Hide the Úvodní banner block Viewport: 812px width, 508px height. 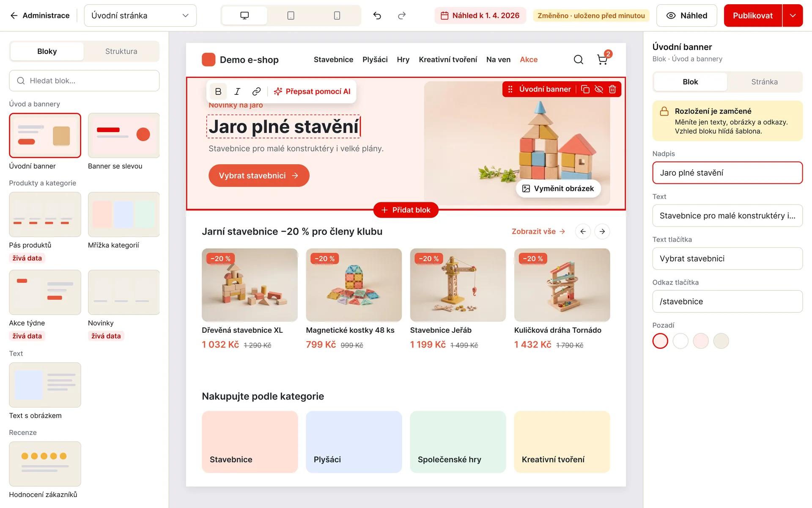pyautogui.click(x=599, y=89)
